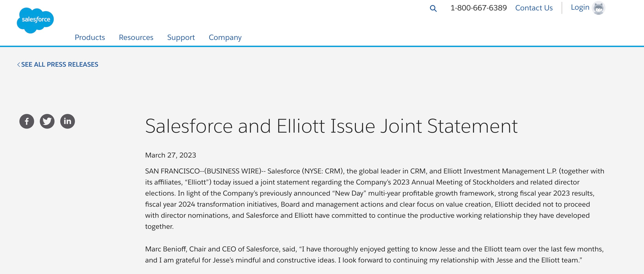Open the search magnifier icon
This screenshot has width=644, height=274.
tap(433, 9)
